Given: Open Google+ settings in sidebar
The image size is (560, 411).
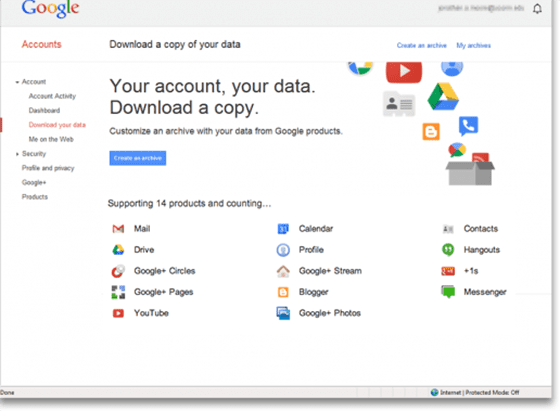Looking at the screenshot, I should [x=34, y=182].
